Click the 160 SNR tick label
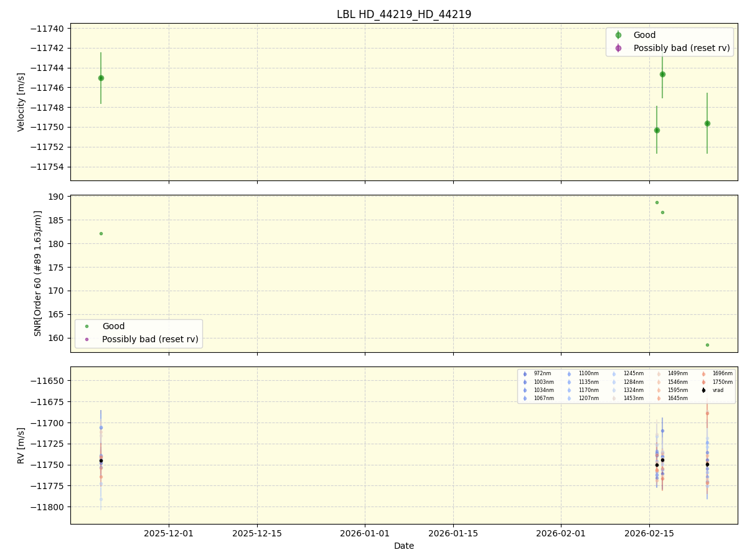 (57, 338)
